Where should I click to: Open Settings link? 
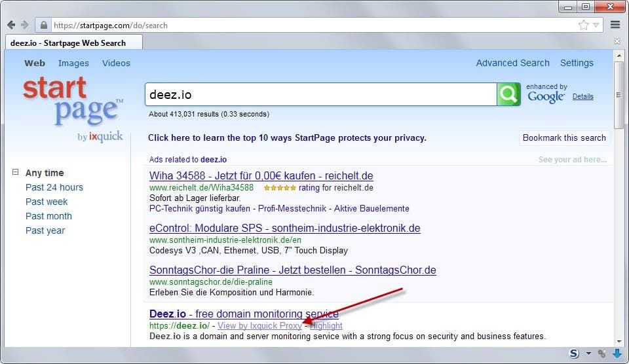pyautogui.click(x=577, y=63)
